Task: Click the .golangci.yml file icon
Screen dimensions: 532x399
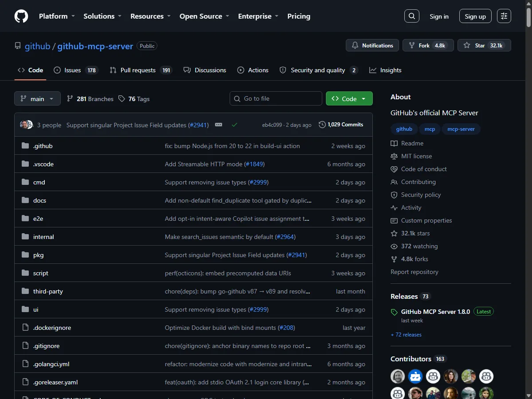Action: [25, 364]
